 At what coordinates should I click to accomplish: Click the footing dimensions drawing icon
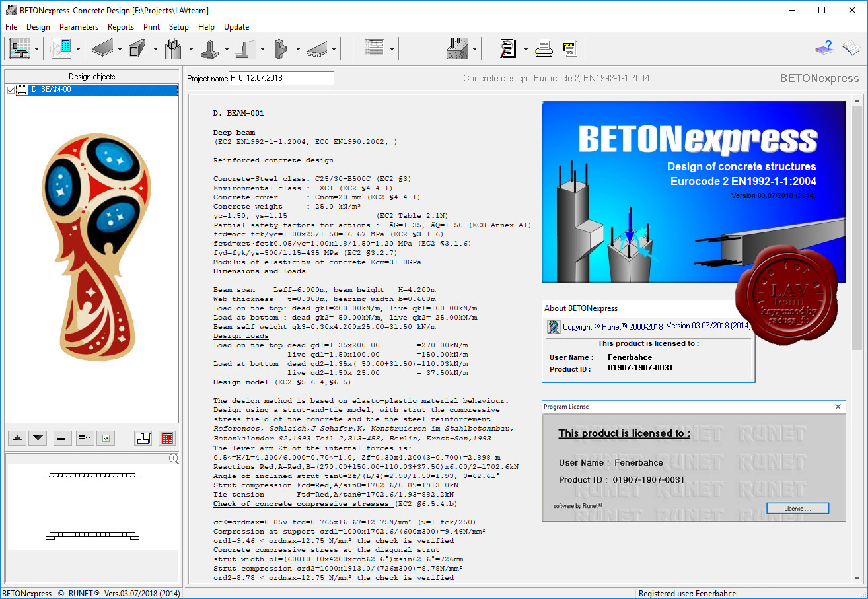[143, 438]
